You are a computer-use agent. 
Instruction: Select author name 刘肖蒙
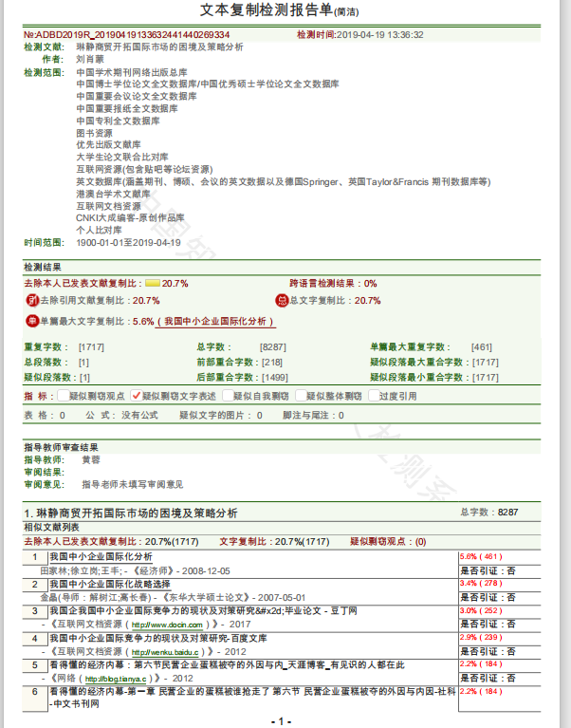pyautogui.click(x=90, y=59)
